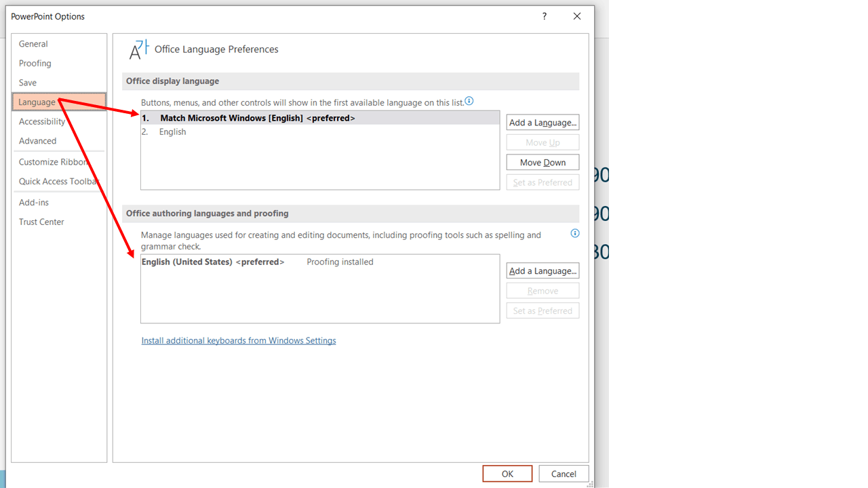868x488 pixels.
Task: Open Quick Access Toolbar settings
Action: coord(59,181)
